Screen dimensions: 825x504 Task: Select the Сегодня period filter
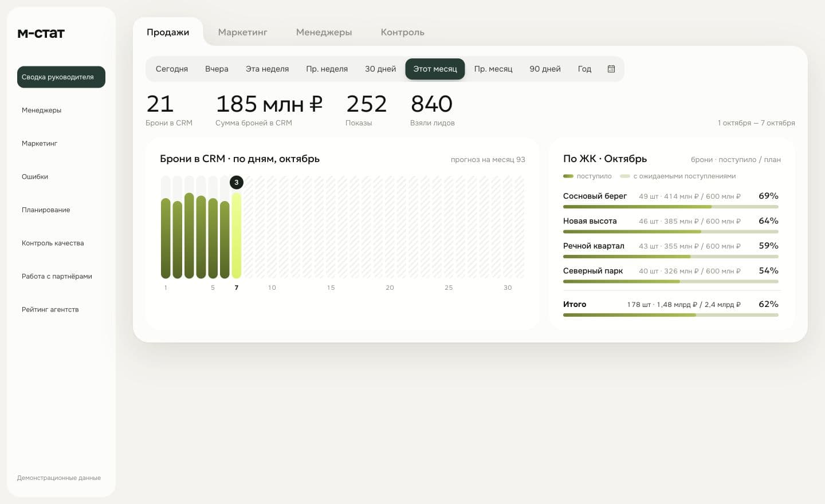(x=172, y=69)
